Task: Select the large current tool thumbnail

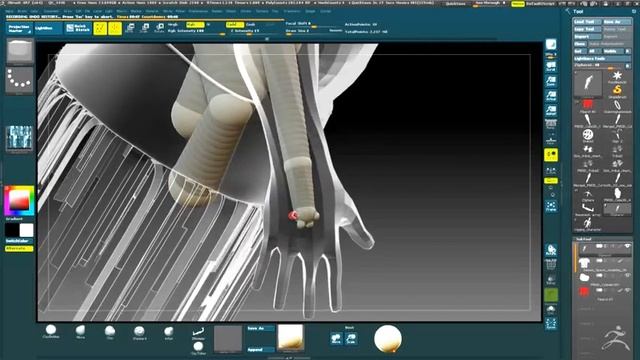Action: [587, 83]
